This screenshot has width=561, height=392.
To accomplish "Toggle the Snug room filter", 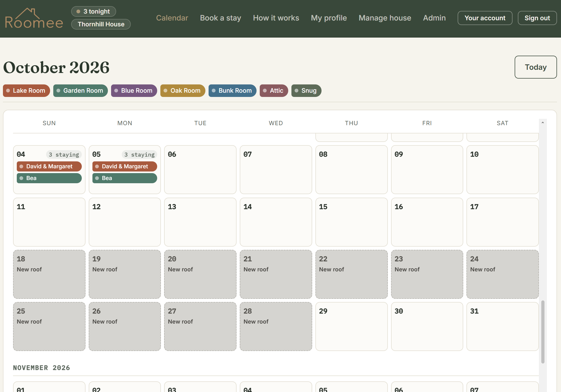I will click(306, 91).
